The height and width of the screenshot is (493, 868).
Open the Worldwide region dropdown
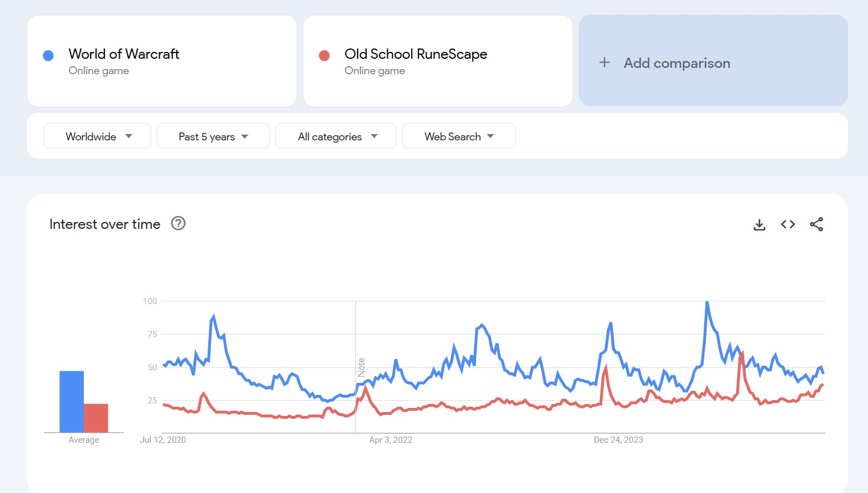98,136
